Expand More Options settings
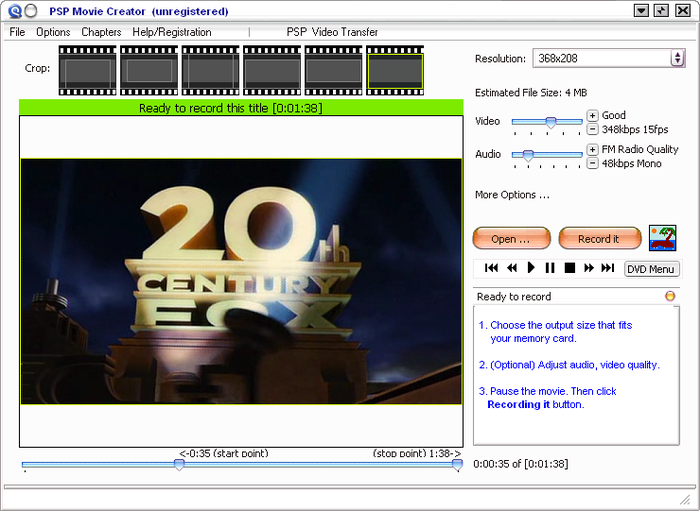Screen dimensions: 700x511 click(512, 195)
